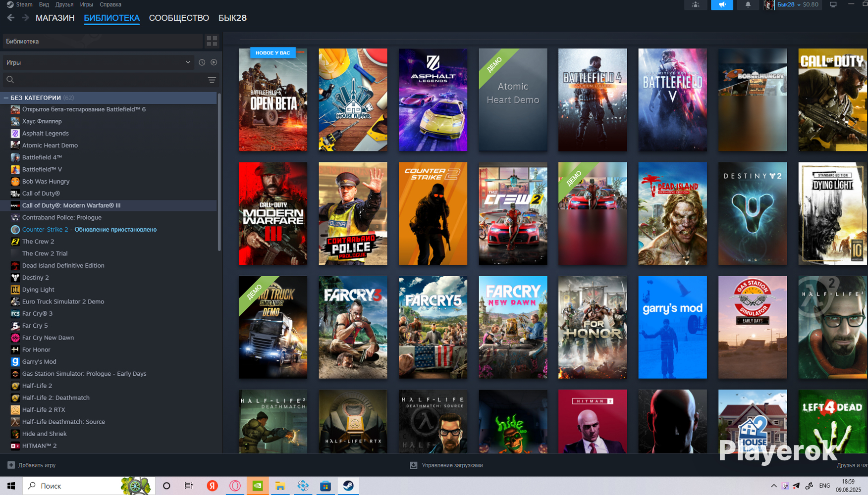Show recent activity clock icon
The width and height of the screenshot is (868, 495).
click(202, 62)
